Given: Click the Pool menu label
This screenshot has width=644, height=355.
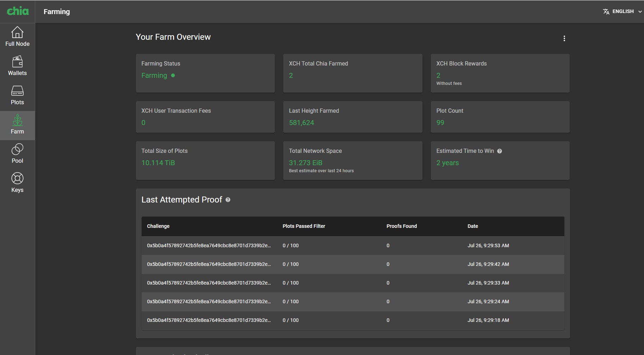Looking at the screenshot, I should coord(17,161).
